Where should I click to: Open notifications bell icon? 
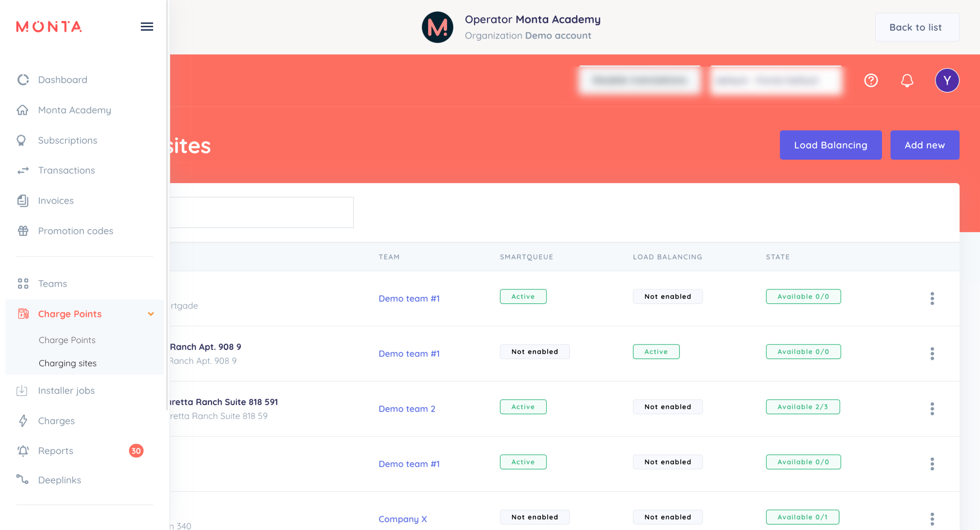click(906, 80)
